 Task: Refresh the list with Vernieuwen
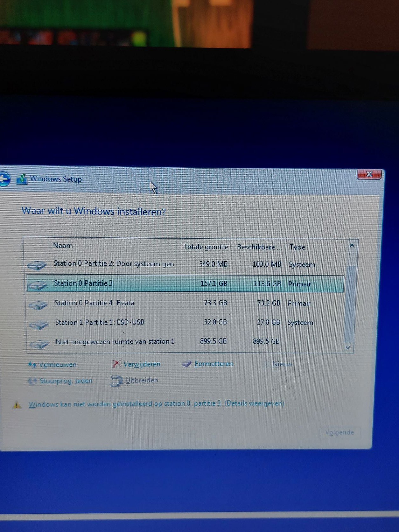click(x=58, y=365)
